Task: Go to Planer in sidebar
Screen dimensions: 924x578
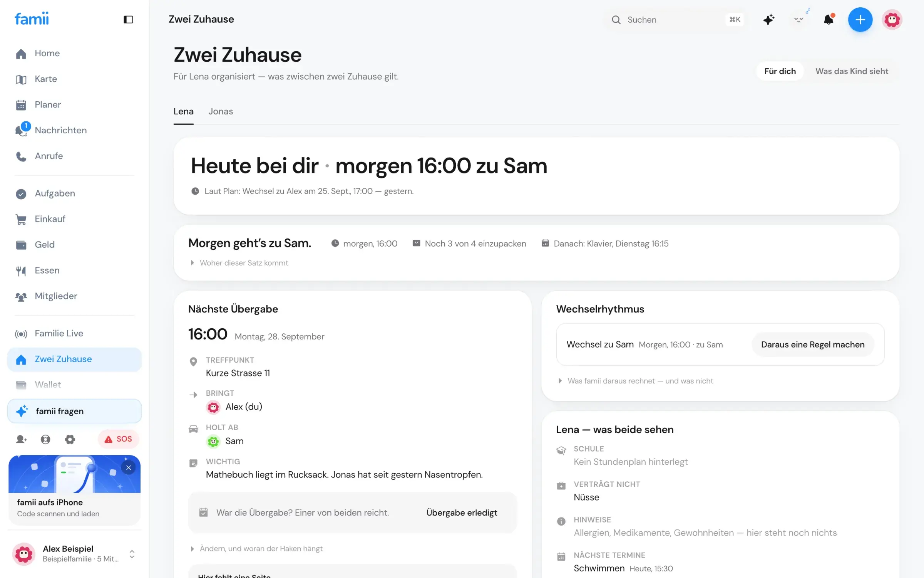Action: point(74,104)
